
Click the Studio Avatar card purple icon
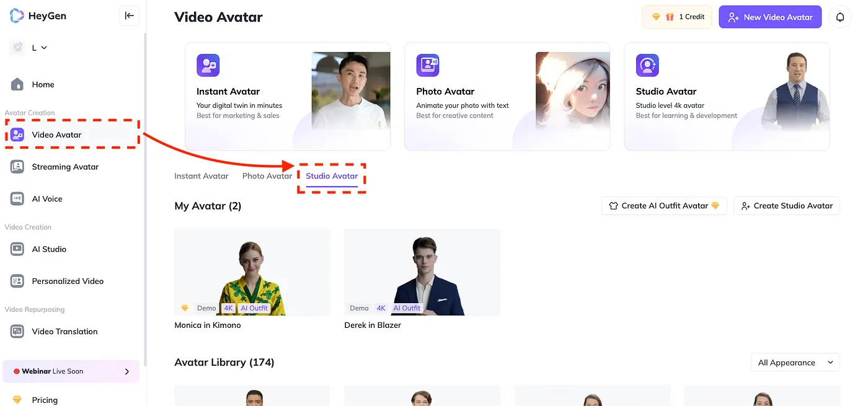click(x=647, y=65)
